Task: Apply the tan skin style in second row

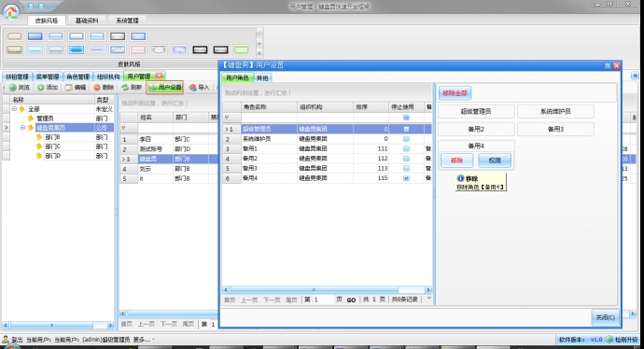Action: click(x=14, y=50)
